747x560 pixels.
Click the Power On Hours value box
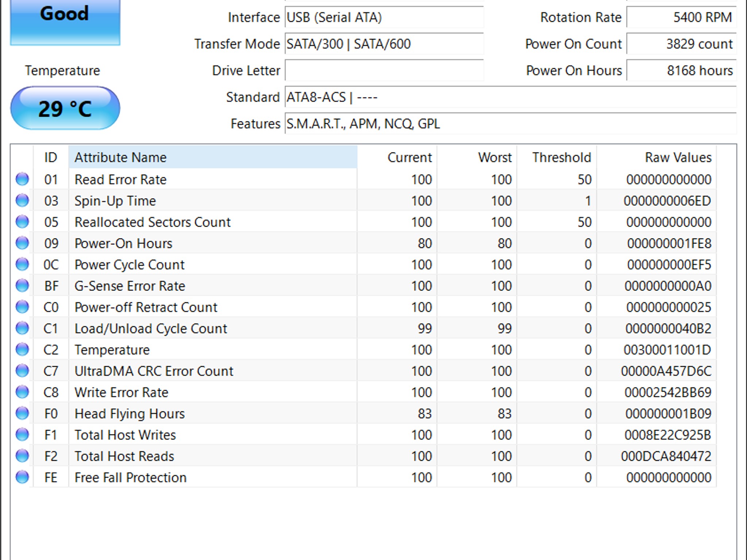pos(681,70)
